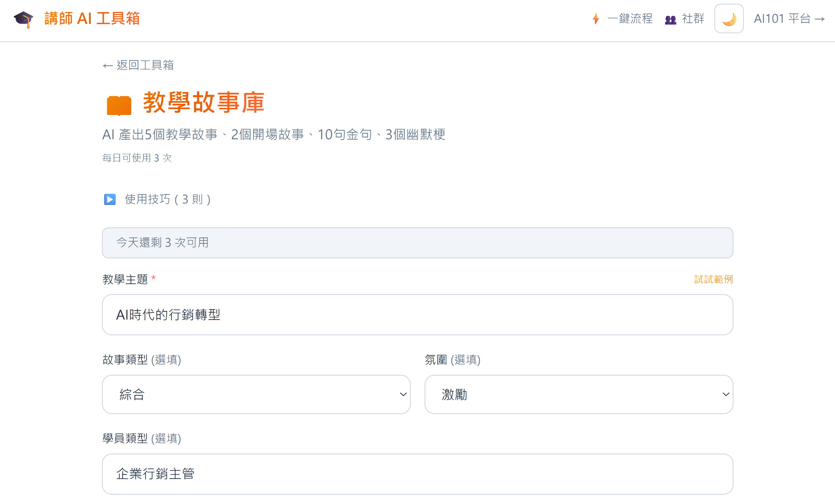The width and height of the screenshot is (835, 504).
Task: Click the lightning bolt icon
Action: [596, 19]
